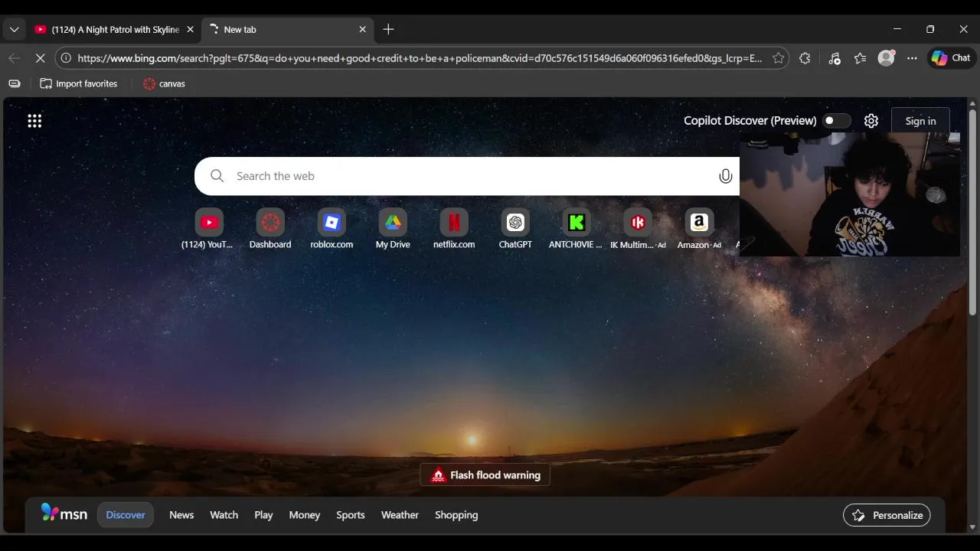This screenshot has width=980, height=551.
Task: Select the Sports feed tab
Action: (351, 515)
